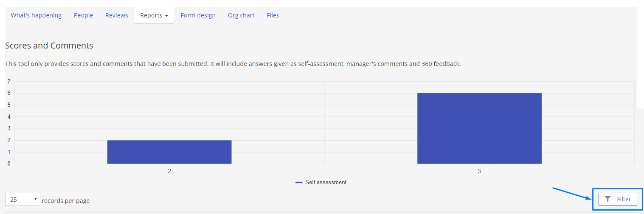
Task: Click the Filter button label text
Action: point(624,199)
